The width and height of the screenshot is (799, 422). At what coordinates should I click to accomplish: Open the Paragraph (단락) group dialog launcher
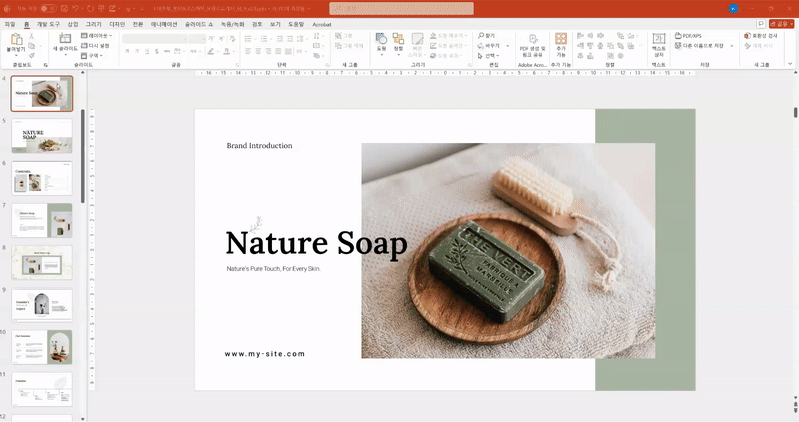(x=327, y=65)
